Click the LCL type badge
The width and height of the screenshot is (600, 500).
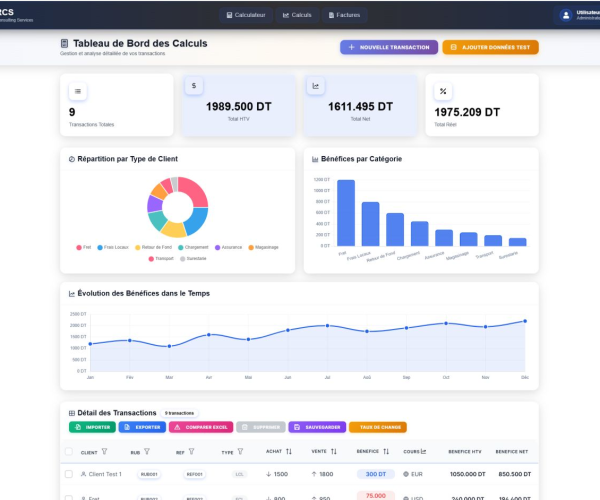tap(240, 474)
